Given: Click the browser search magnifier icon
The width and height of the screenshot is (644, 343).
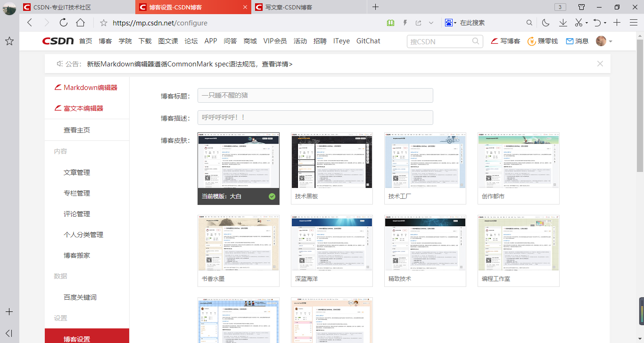Looking at the screenshot, I should point(529,23).
